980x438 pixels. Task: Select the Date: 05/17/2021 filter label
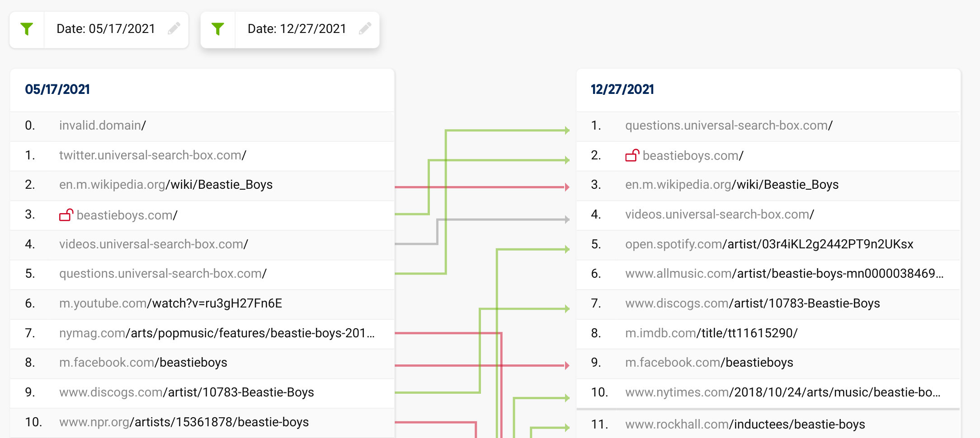(x=106, y=29)
